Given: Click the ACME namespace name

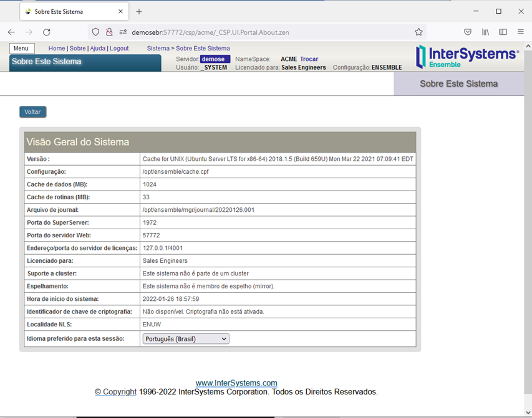Looking at the screenshot, I should [x=289, y=59].
